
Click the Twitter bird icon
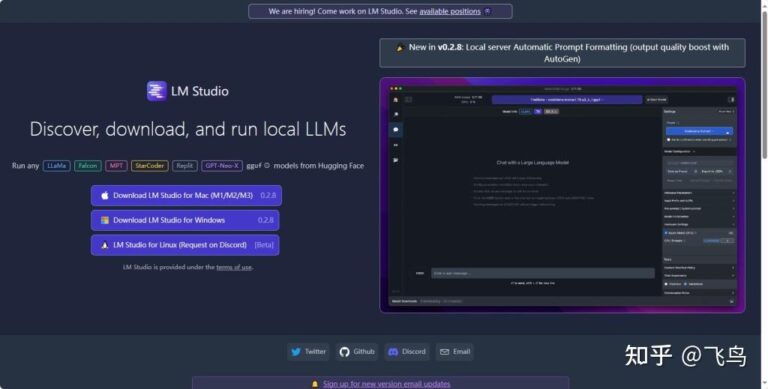click(296, 352)
